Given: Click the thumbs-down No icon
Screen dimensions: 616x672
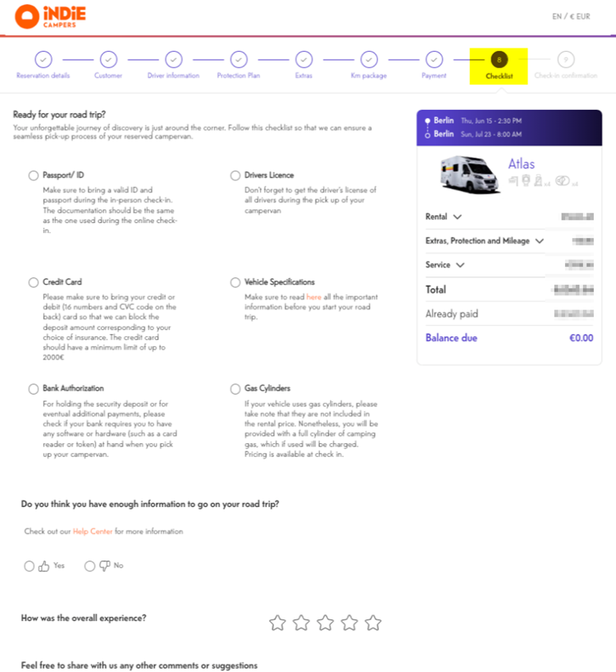Looking at the screenshot, I should 103,565.
